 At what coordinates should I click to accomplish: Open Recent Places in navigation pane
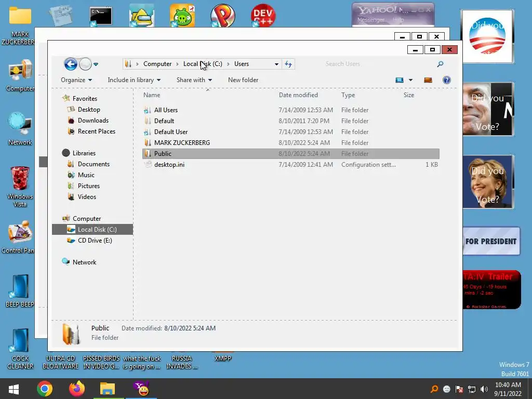click(x=97, y=131)
